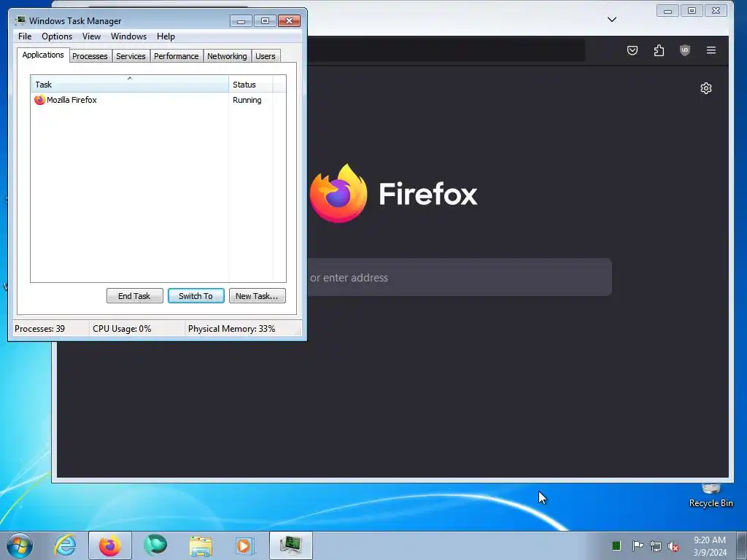Click the Task Manager taskbar icon

pos(291,545)
